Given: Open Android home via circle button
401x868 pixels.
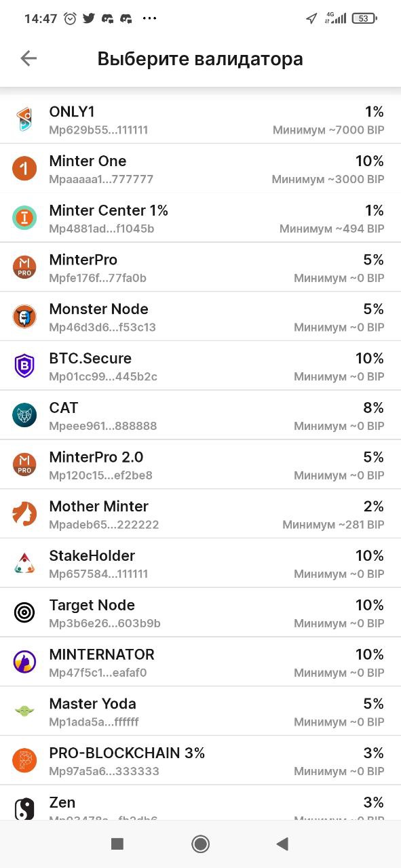Looking at the screenshot, I should pos(200,844).
